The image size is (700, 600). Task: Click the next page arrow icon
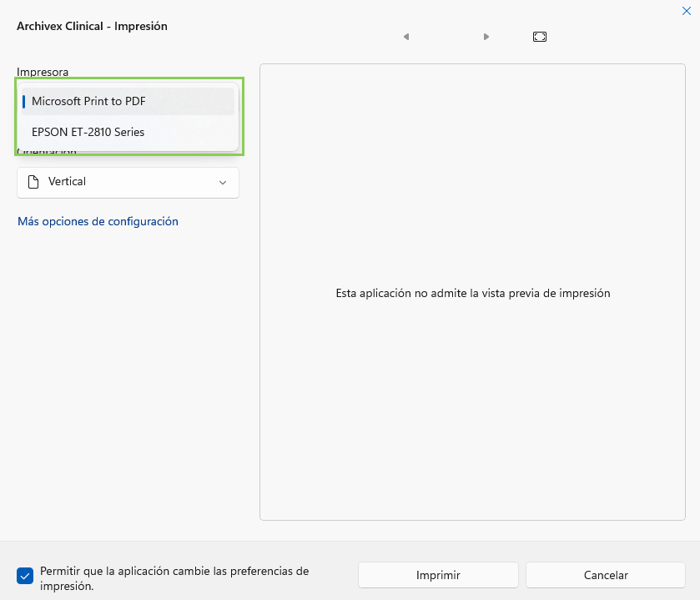[x=486, y=37]
